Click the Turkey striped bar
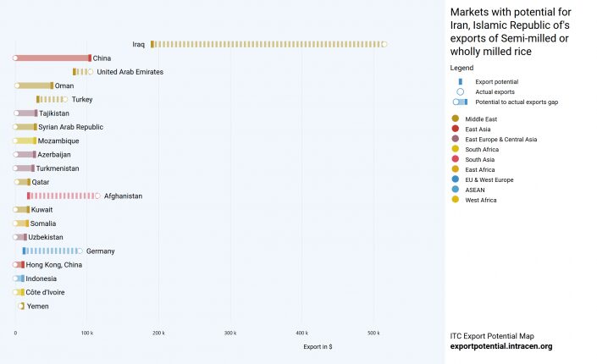597x364 pixels. click(52, 99)
